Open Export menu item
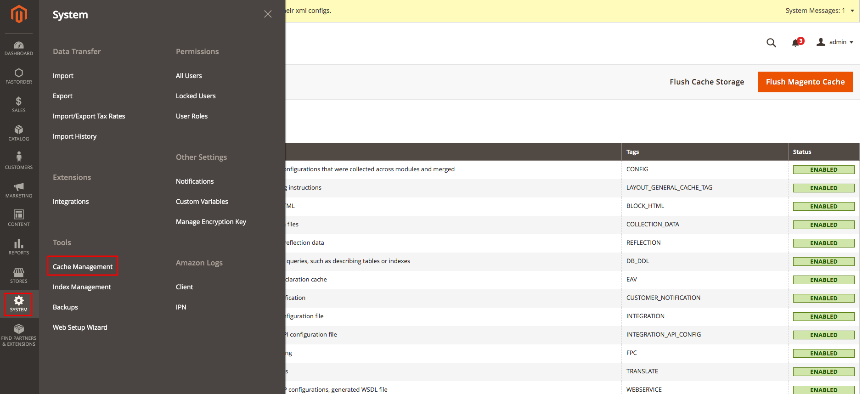 tap(62, 96)
